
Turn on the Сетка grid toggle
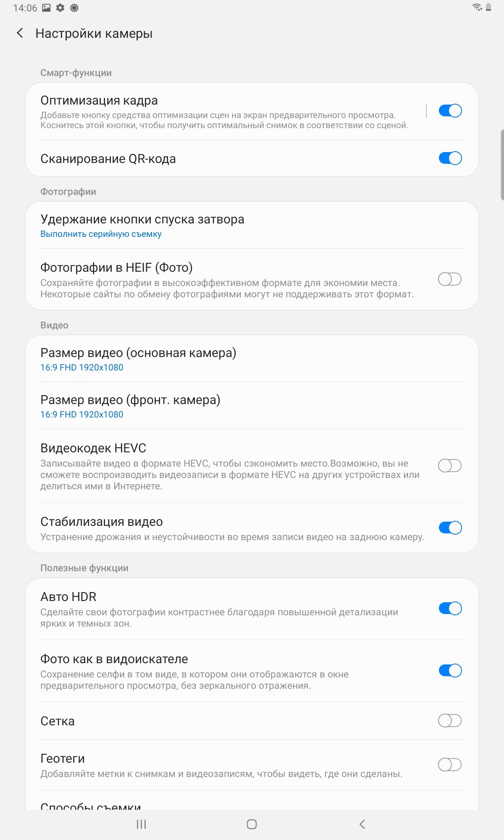450,721
